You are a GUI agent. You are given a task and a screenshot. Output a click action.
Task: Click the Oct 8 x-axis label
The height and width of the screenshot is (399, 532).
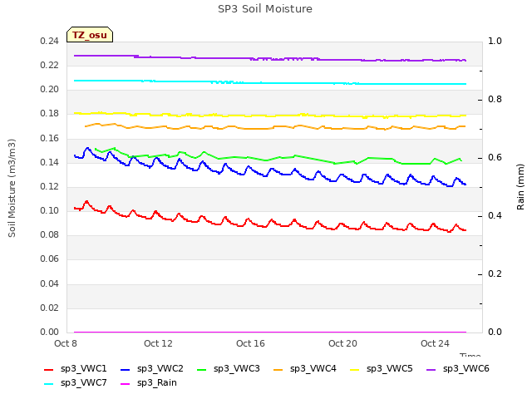(x=66, y=343)
